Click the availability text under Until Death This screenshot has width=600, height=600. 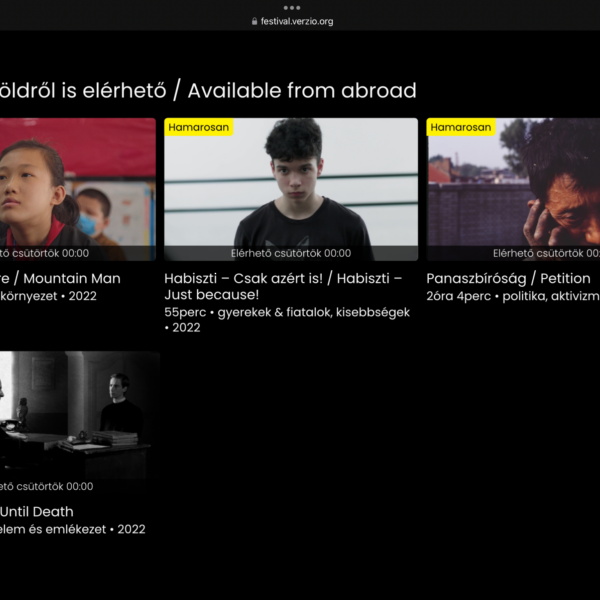pos(46,486)
